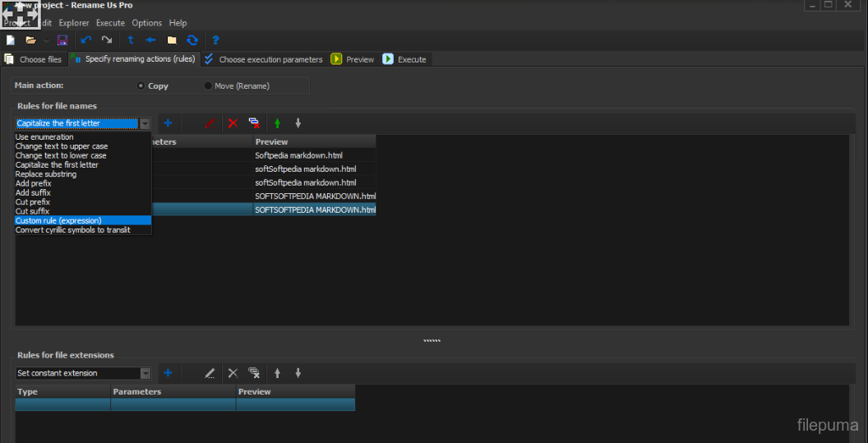Add a new file name rule with plus icon
This screenshot has height=443, width=868.
click(168, 123)
